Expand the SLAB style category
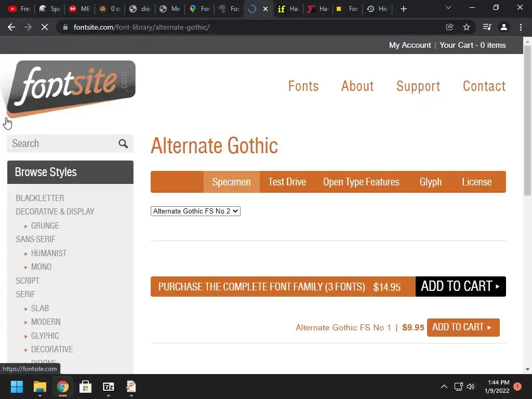The width and height of the screenshot is (532, 399). (x=37, y=308)
